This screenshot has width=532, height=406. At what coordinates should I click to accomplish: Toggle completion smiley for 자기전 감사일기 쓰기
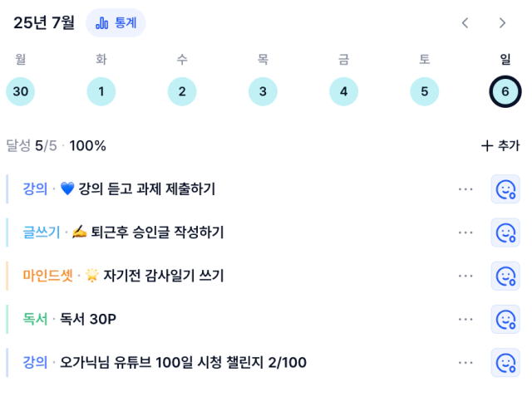[x=505, y=276]
